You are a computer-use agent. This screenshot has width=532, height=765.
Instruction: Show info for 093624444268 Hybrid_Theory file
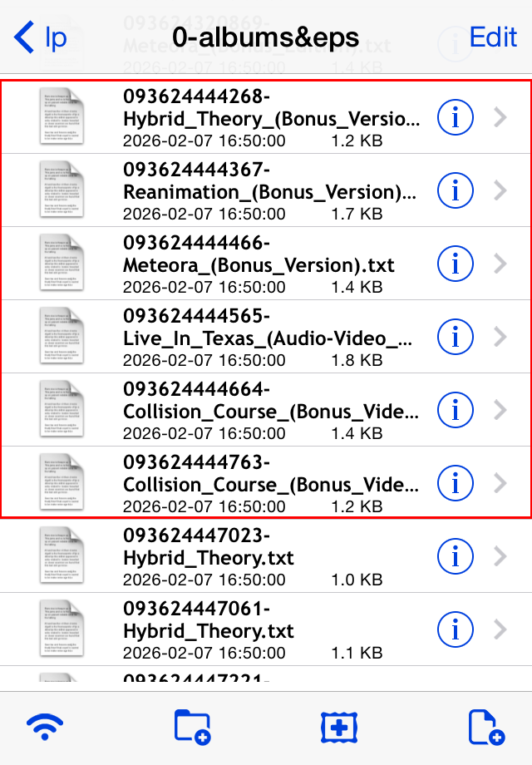[455, 117]
